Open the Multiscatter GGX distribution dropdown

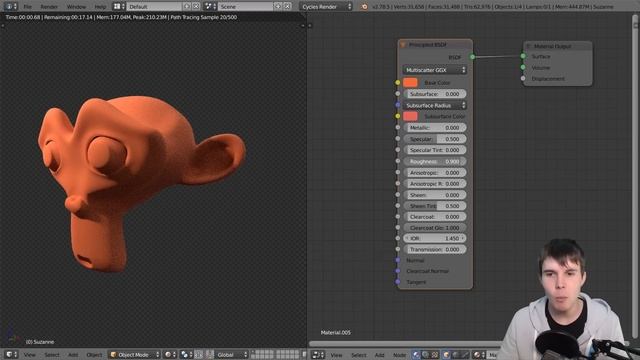435,70
